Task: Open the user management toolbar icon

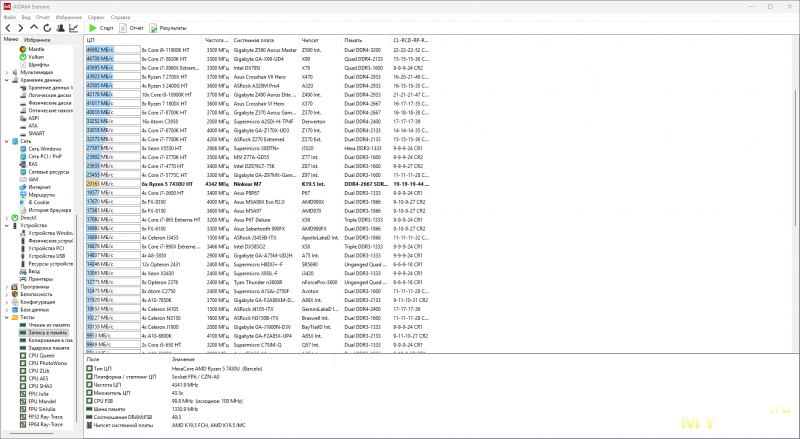Action: [x=60, y=28]
